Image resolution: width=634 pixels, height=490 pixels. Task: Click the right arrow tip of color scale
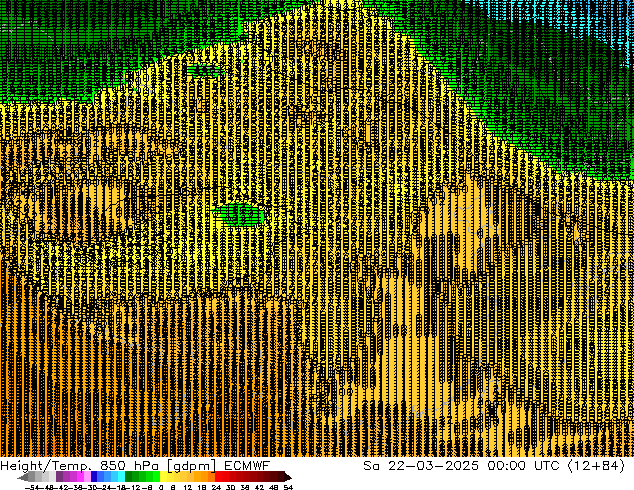[x=290, y=478]
